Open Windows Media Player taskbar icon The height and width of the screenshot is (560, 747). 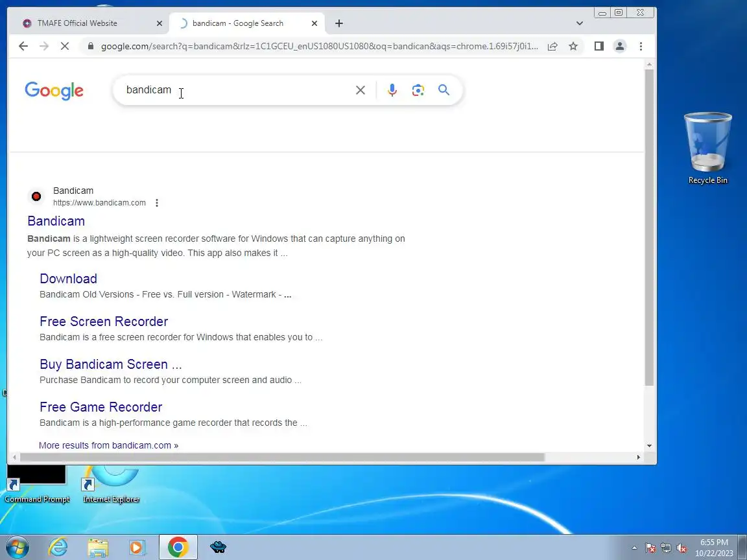coord(137,547)
